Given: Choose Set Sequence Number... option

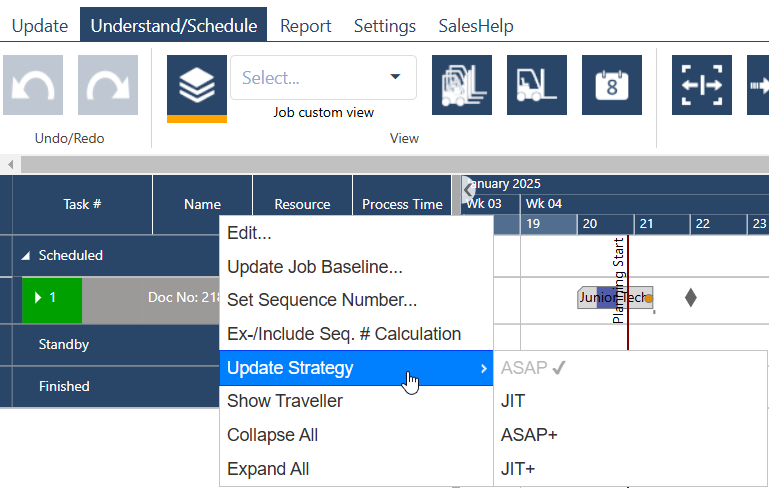Looking at the screenshot, I should point(356,300).
